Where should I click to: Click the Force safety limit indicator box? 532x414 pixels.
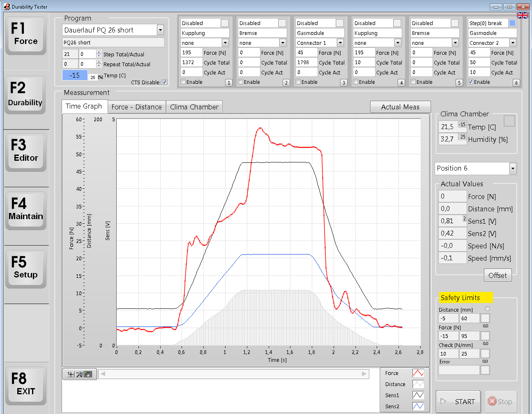(485, 336)
